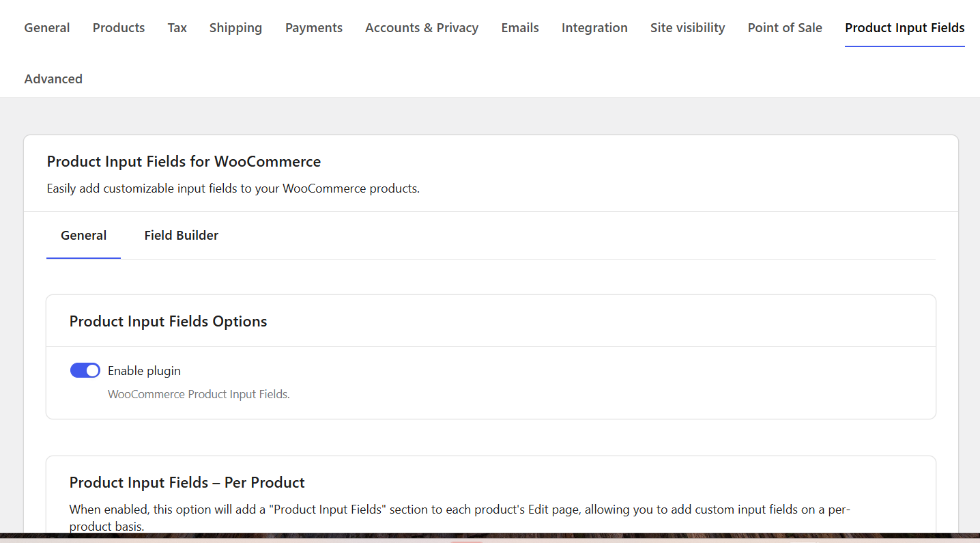
Task: Open the General settings tab
Action: 47,28
